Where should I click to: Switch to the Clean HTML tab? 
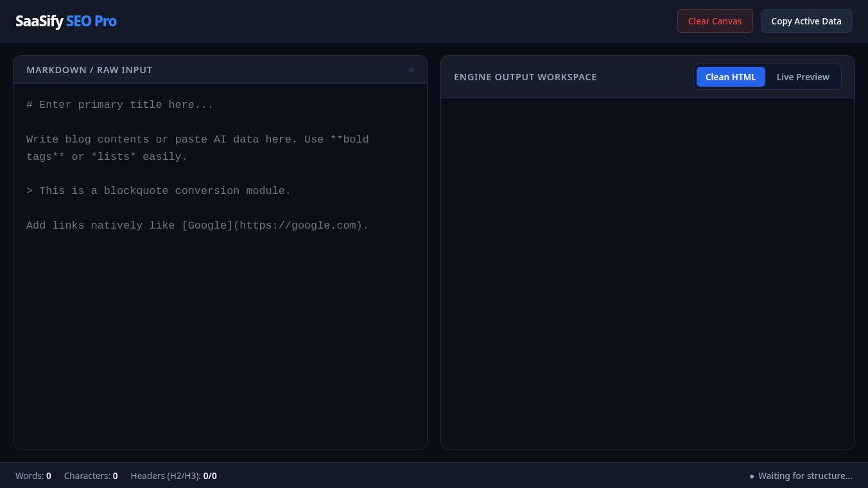731,77
